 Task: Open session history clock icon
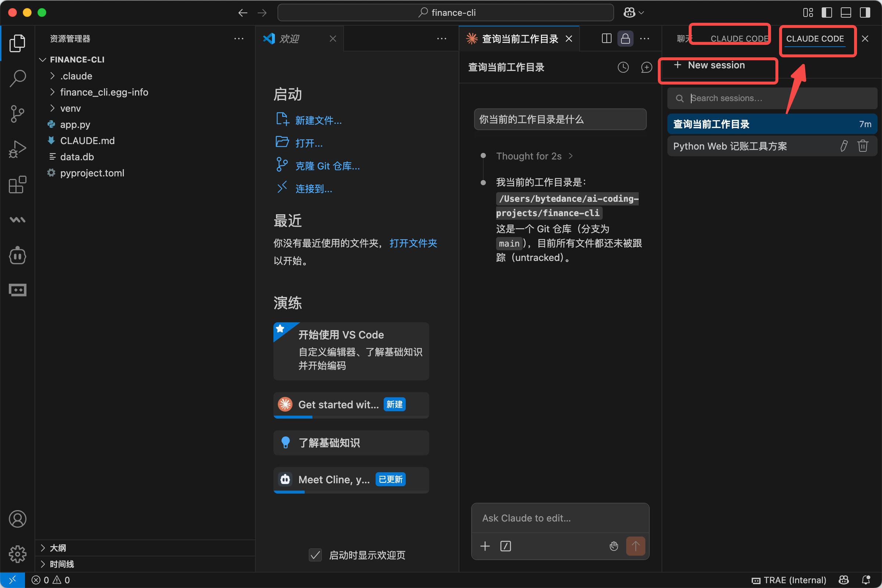point(623,67)
